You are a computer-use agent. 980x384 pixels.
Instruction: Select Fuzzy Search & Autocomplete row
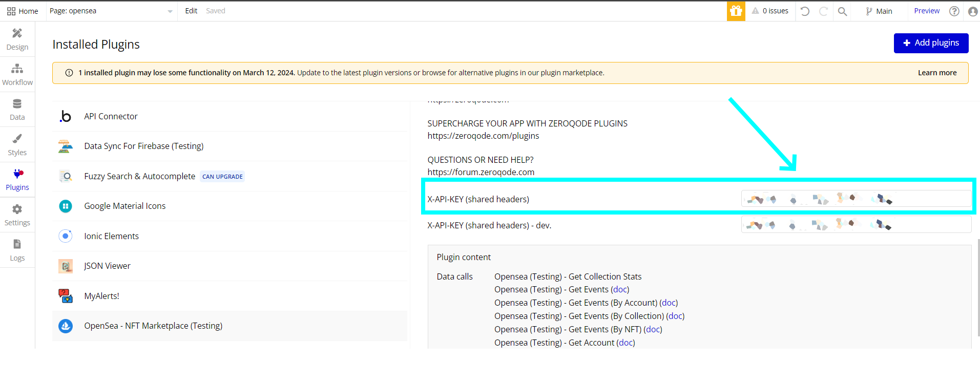[x=230, y=176]
